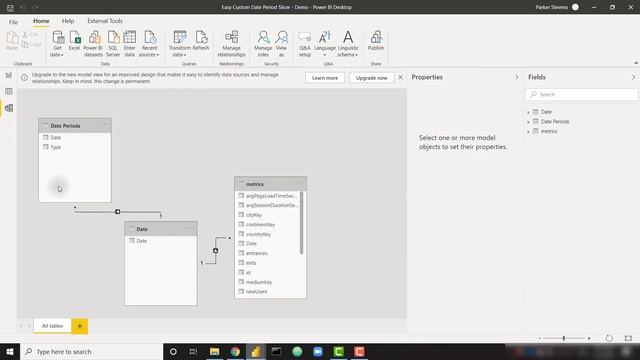Open Transform data editor
Screen dimensions: 640x360
click(180, 44)
